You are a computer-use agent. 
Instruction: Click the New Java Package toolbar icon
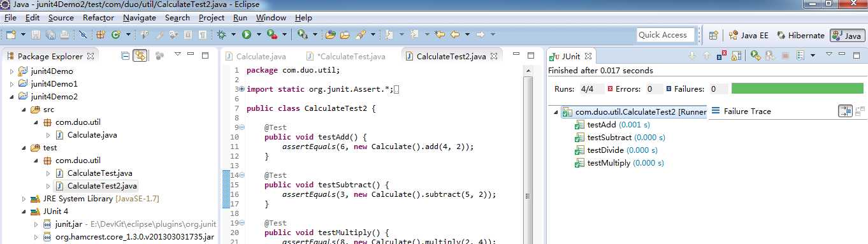point(100,34)
